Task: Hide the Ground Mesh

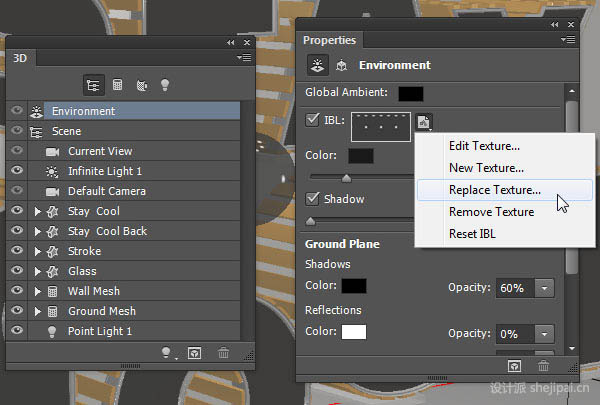Action: coord(17,310)
